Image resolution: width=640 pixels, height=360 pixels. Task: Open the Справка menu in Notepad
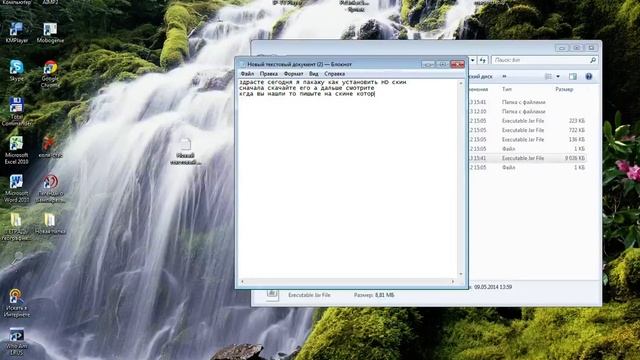pyautogui.click(x=335, y=74)
